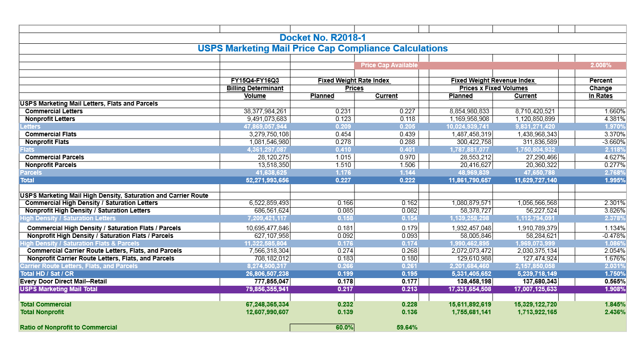Click 'Every Door Direct Mail--Retail' label

63,282
